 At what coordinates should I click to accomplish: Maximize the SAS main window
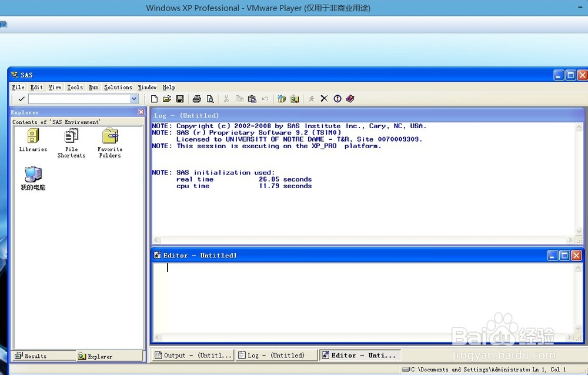tap(571, 75)
